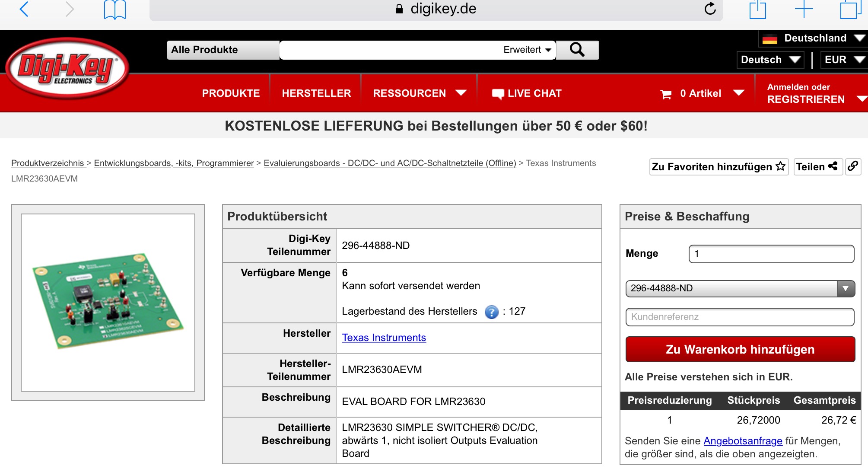Click the EVAL BOARD FOR LMR23630 description
868x469 pixels.
(x=413, y=402)
